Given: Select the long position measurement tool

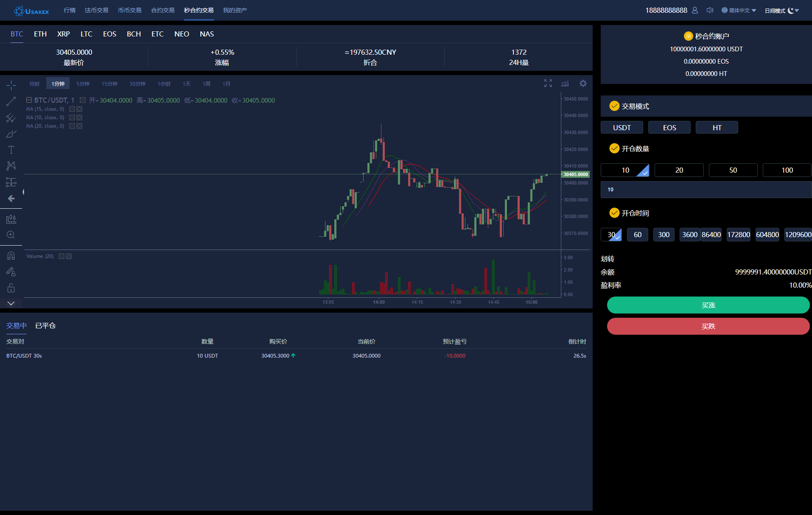Looking at the screenshot, I should (x=11, y=182).
